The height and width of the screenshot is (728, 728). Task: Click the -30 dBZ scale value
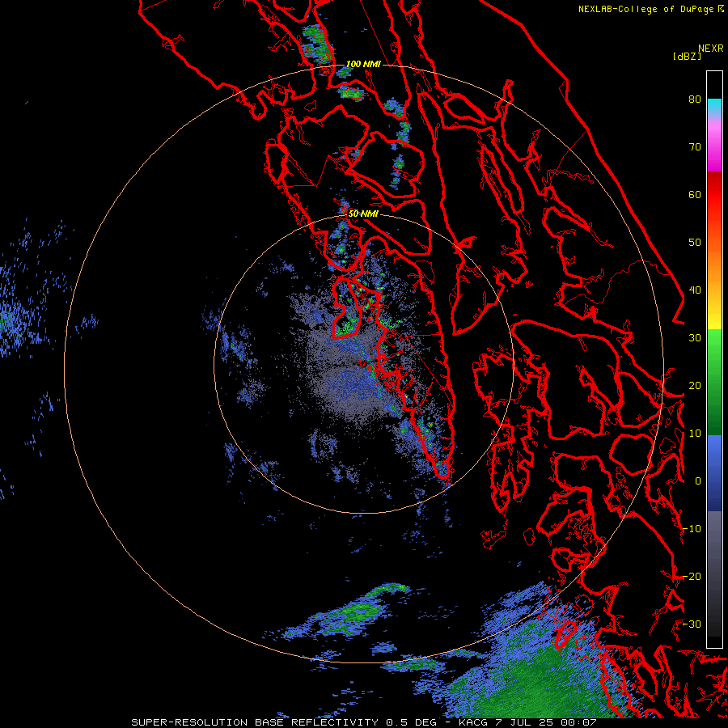[x=692, y=624]
